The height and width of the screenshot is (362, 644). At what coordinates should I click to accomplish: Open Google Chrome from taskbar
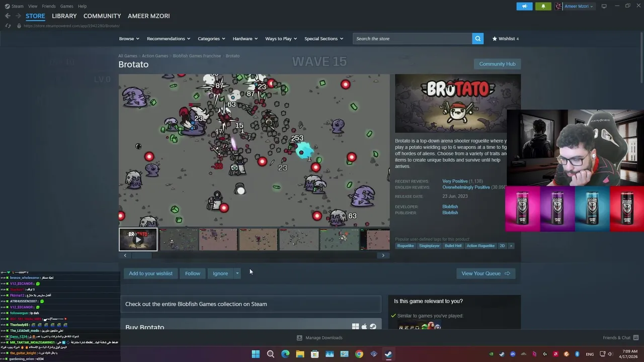359,354
